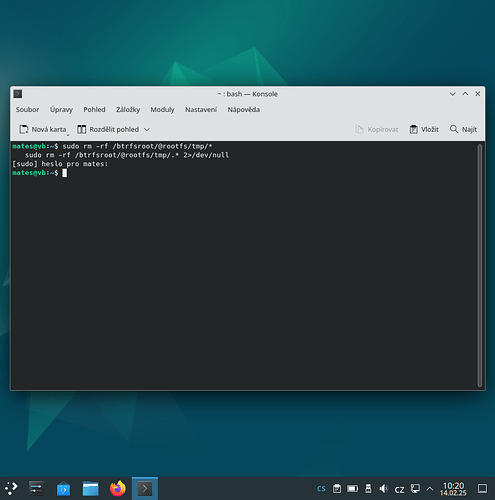
Task: Open the application launcher in taskbar
Action: pos(11,489)
